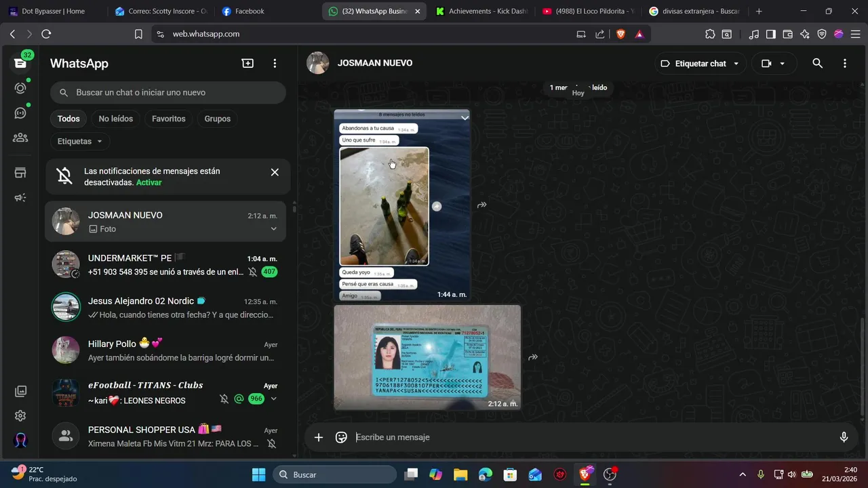Show hidden system tray icons chevron
The image size is (868, 488).
point(743,474)
